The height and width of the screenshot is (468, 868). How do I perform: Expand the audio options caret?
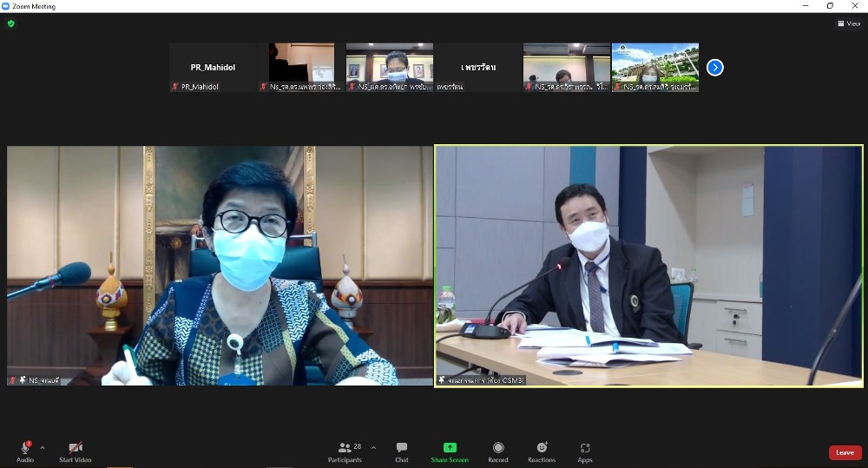(43, 448)
